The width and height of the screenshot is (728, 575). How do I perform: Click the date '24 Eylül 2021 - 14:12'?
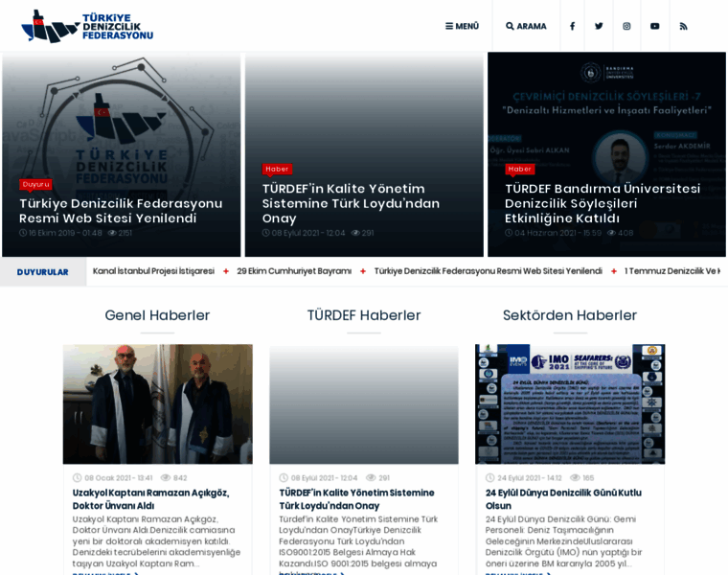click(530, 478)
